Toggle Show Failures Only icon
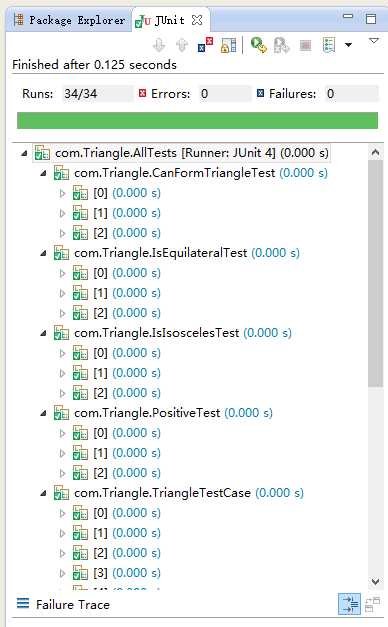Viewport: 388px width, 627px height. [205, 45]
